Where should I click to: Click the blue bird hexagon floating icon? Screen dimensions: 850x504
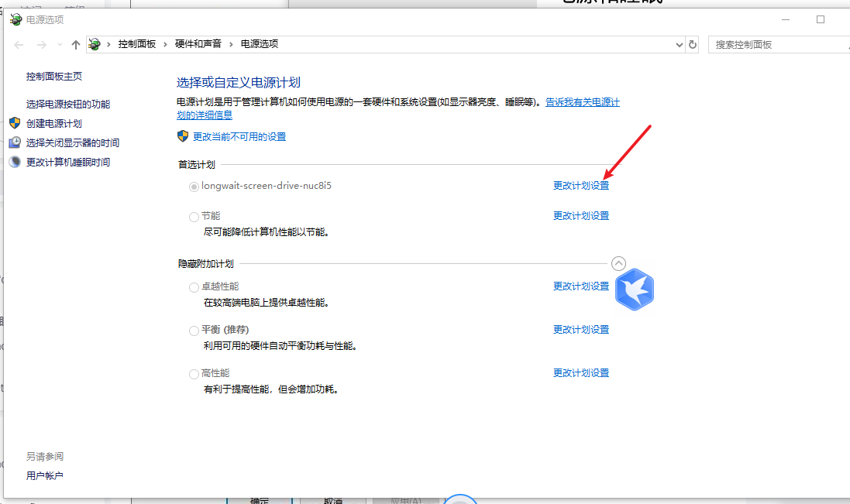point(635,290)
